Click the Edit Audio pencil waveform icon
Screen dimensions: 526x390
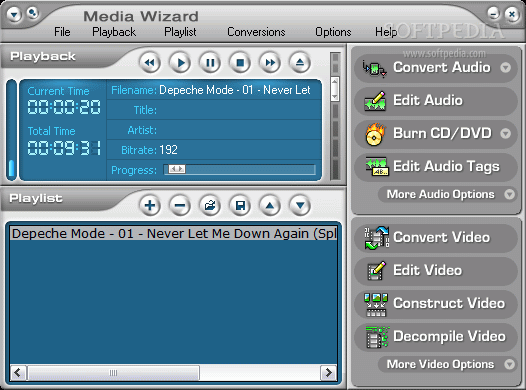point(375,101)
